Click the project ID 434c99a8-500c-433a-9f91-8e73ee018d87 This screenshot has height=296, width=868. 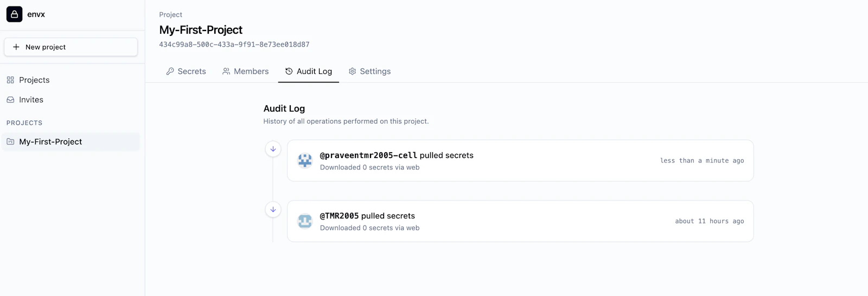coord(234,45)
